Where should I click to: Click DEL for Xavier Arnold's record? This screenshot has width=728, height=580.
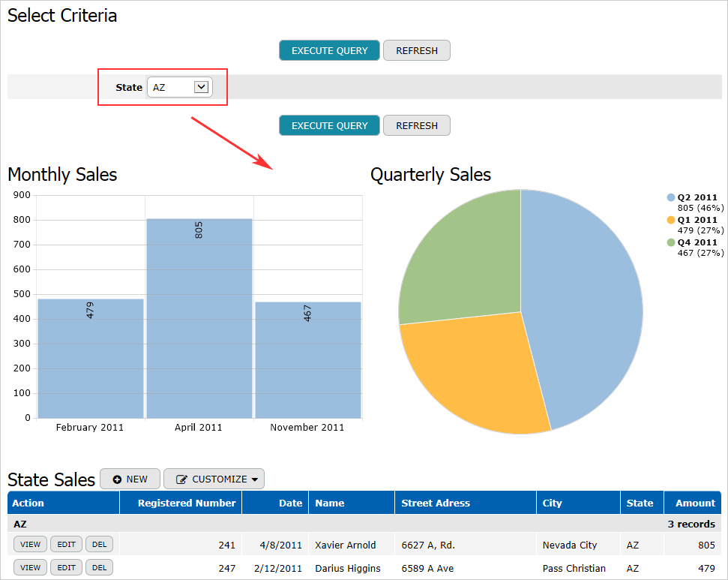pos(100,544)
